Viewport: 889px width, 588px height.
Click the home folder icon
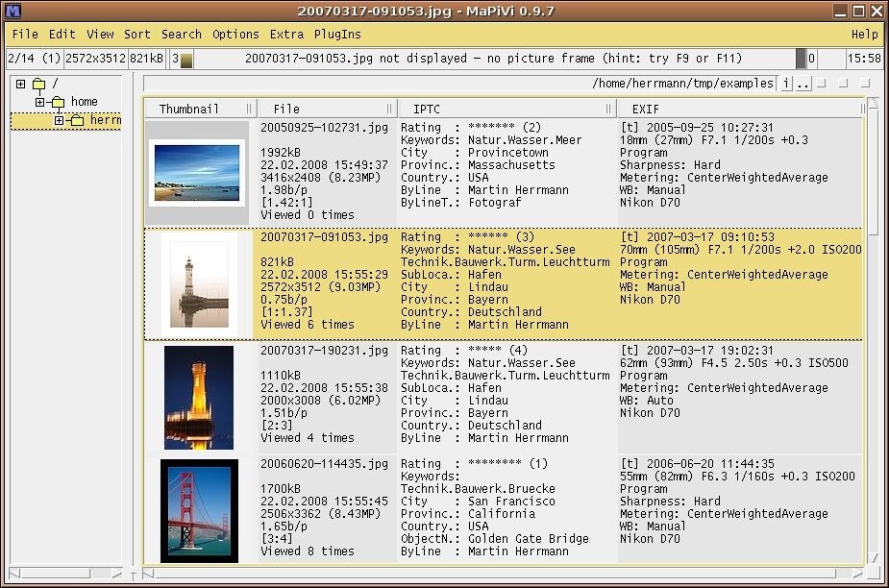click(58, 102)
